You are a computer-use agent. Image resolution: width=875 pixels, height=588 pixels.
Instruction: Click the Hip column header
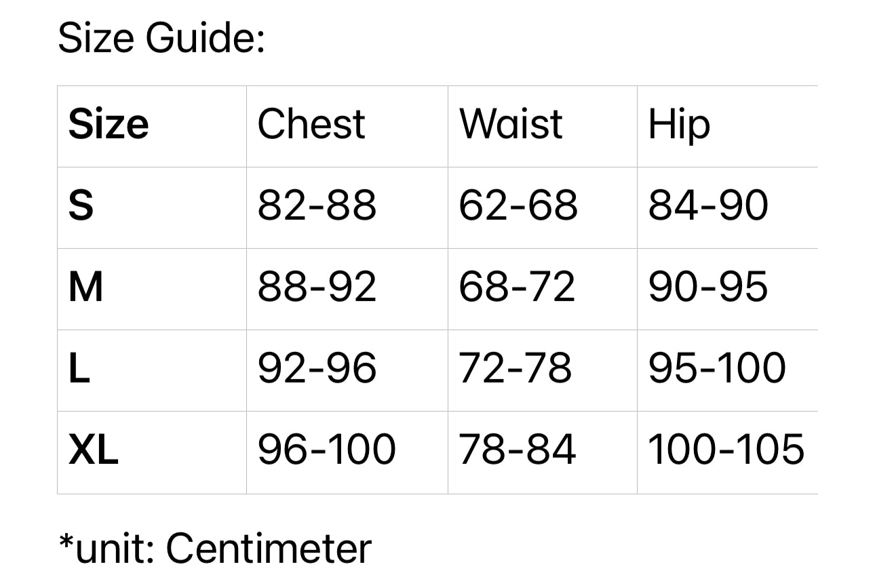[x=679, y=127]
